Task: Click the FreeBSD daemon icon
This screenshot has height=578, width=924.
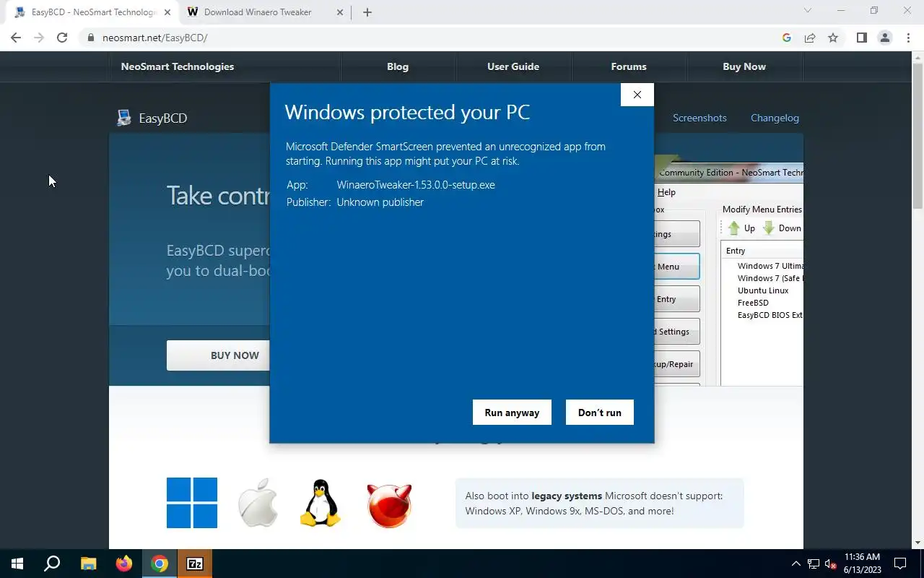Action: 389,504
